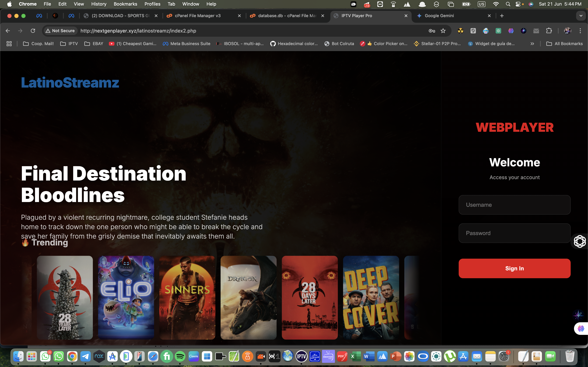Click the Username input field

click(x=514, y=205)
